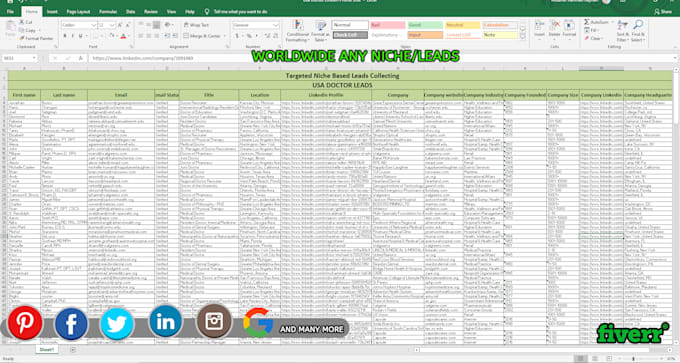Viewport: 680px width, 363px height.
Task: Click the Orientation text-angle icon
Action: pos(167,25)
